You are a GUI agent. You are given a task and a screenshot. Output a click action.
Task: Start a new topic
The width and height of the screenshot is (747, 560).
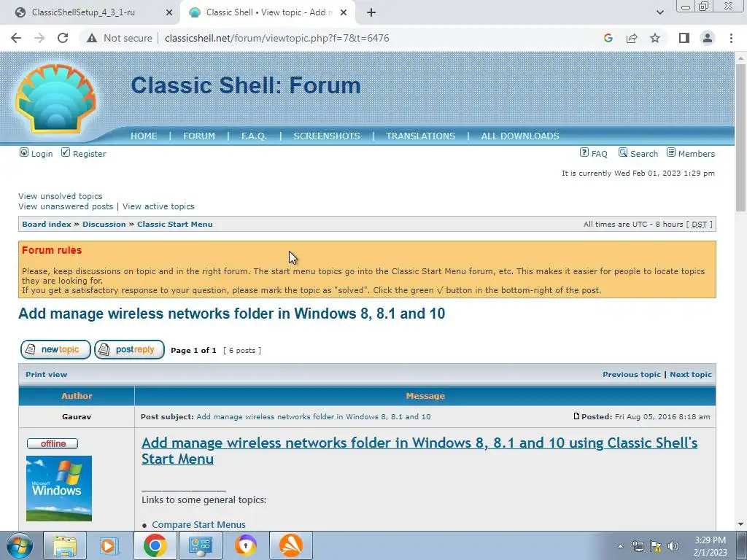pos(55,349)
